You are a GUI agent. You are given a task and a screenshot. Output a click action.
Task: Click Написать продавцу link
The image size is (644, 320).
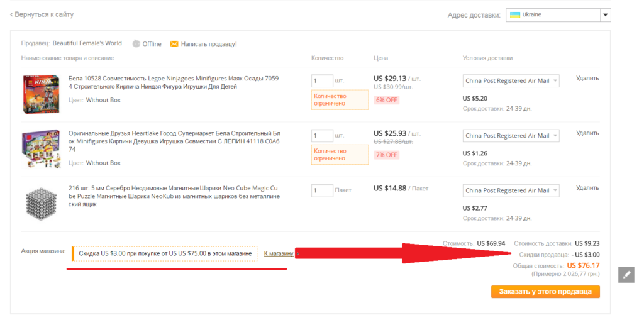[209, 43]
